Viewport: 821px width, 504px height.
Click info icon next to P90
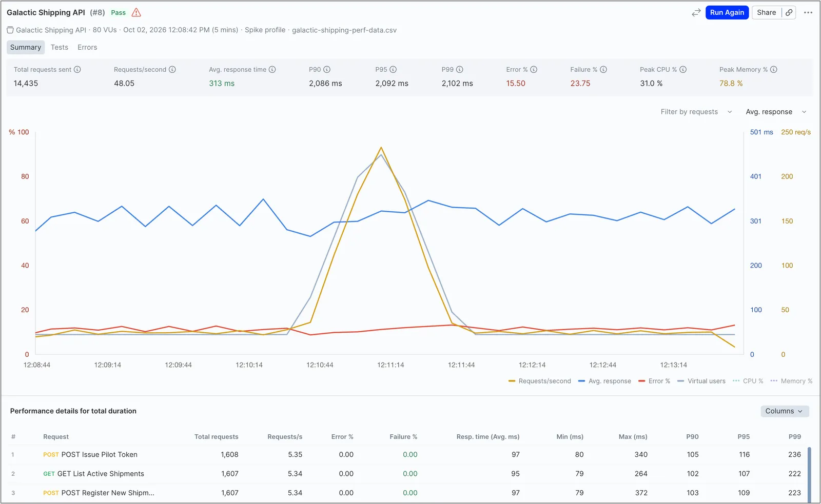click(327, 70)
